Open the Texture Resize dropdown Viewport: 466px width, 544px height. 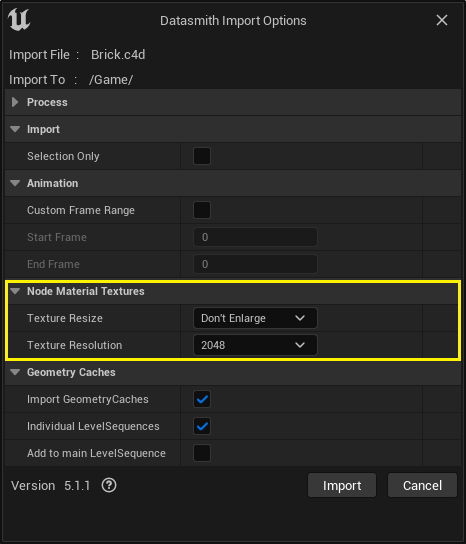(255, 318)
